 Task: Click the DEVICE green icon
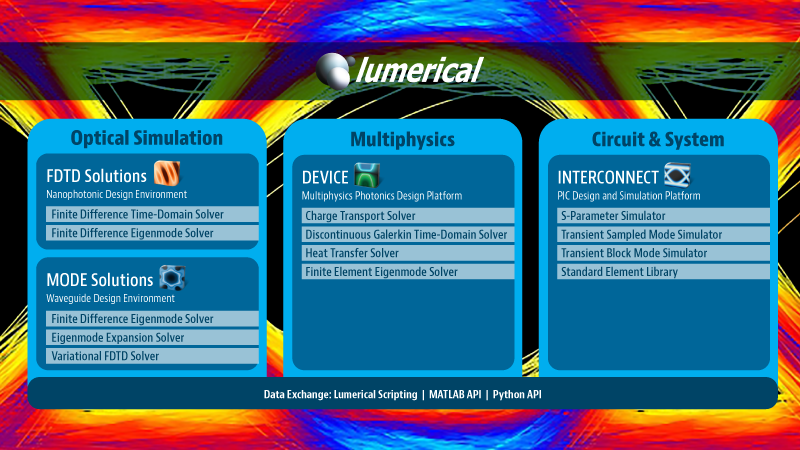pos(367,175)
